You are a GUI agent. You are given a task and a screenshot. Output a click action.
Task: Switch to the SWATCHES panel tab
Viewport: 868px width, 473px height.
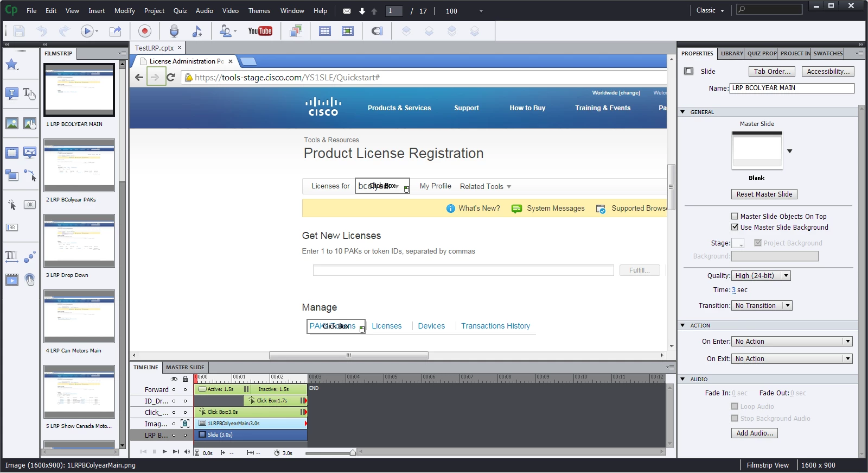(828, 53)
